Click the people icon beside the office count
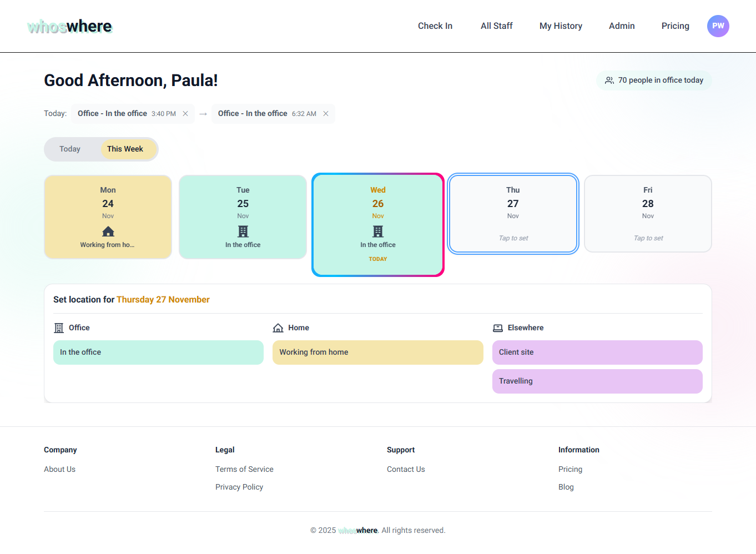This screenshot has width=756, height=554. [609, 80]
